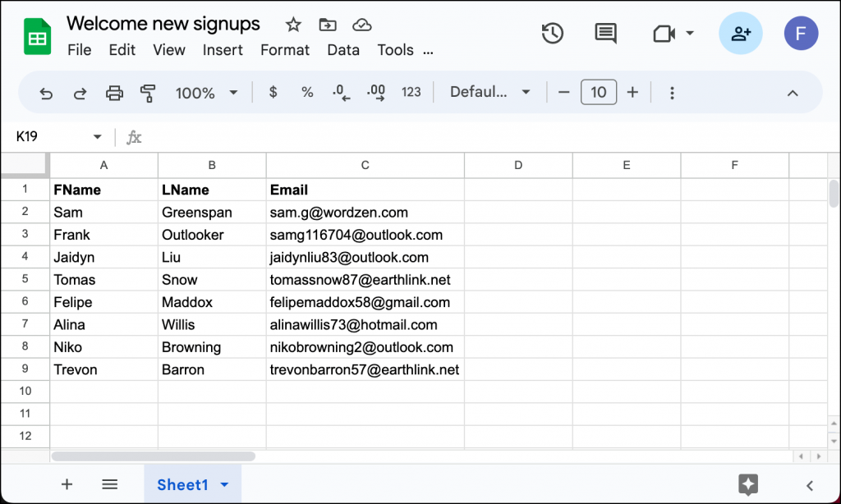Increase font size with plus stepper

pos(632,92)
